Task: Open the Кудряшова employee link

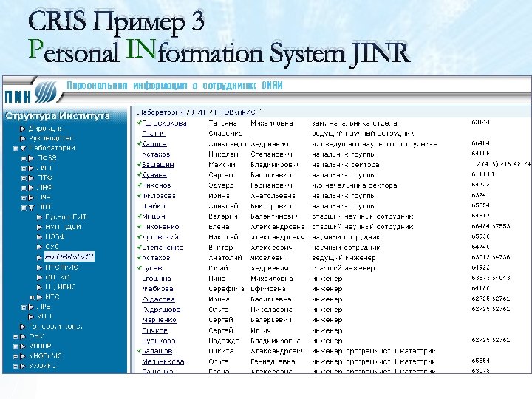Action: pos(161,310)
